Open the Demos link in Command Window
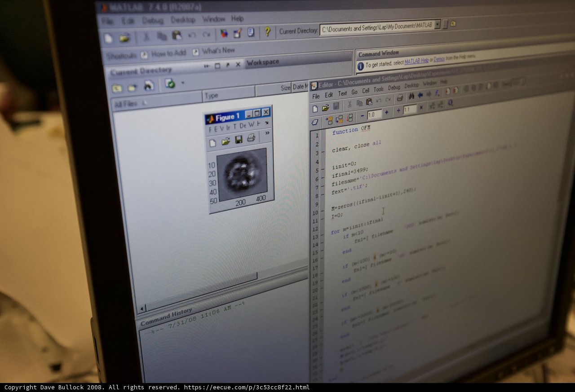Image resolution: width=575 pixels, height=392 pixels. pyautogui.click(x=439, y=60)
